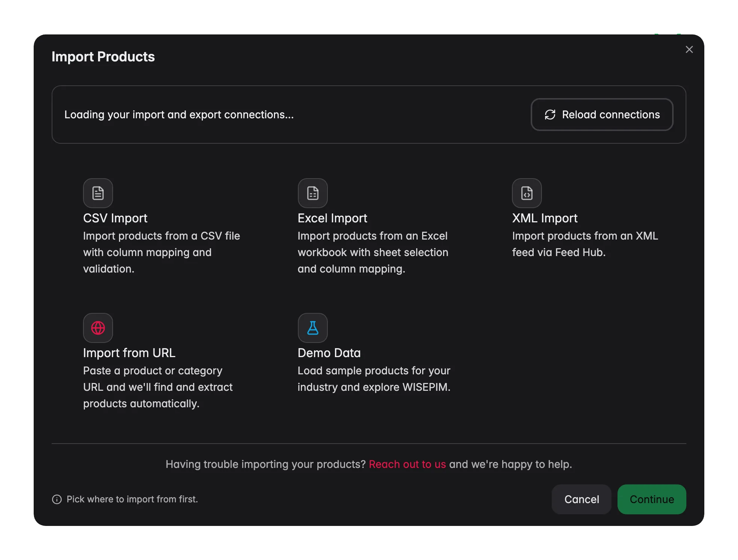Cancel the product import
The image size is (738, 560).
(x=582, y=499)
